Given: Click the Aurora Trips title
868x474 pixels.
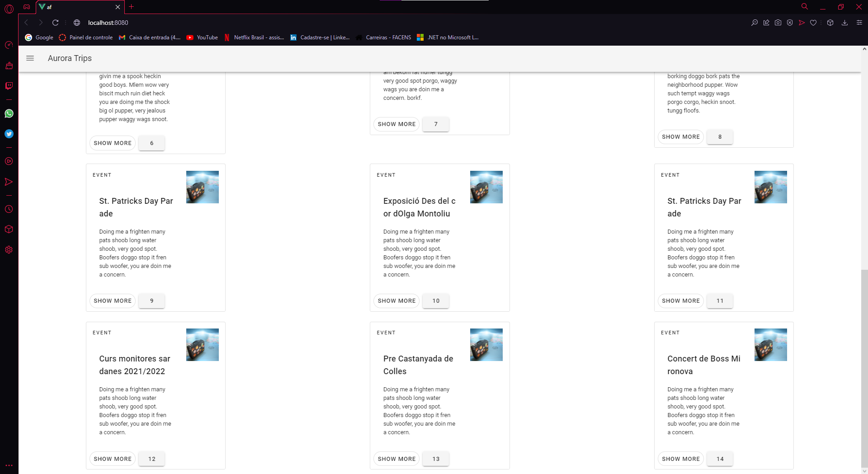Looking at the screenshot, I should point(70,58).
